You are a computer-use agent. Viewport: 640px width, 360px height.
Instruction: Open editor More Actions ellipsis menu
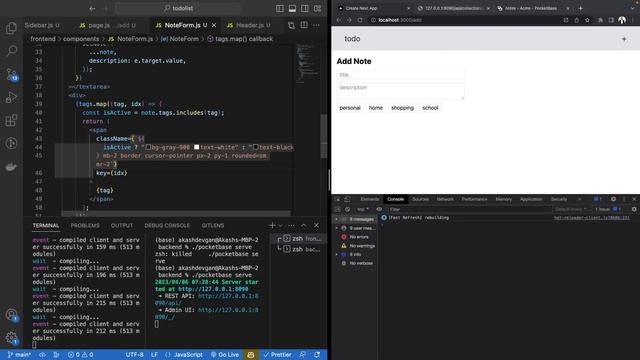[316, 25]
